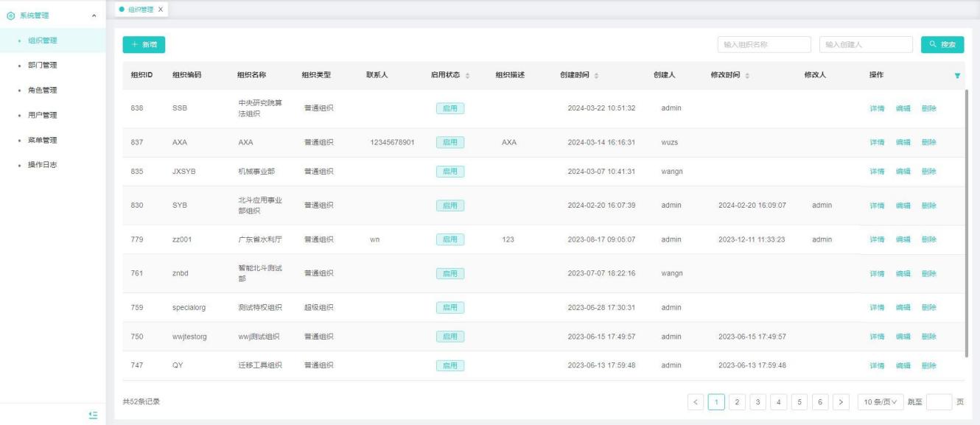The image size is (980, 425).
Task: Open the 10 条/页 page size dropdown
Action: coord(881,401)
